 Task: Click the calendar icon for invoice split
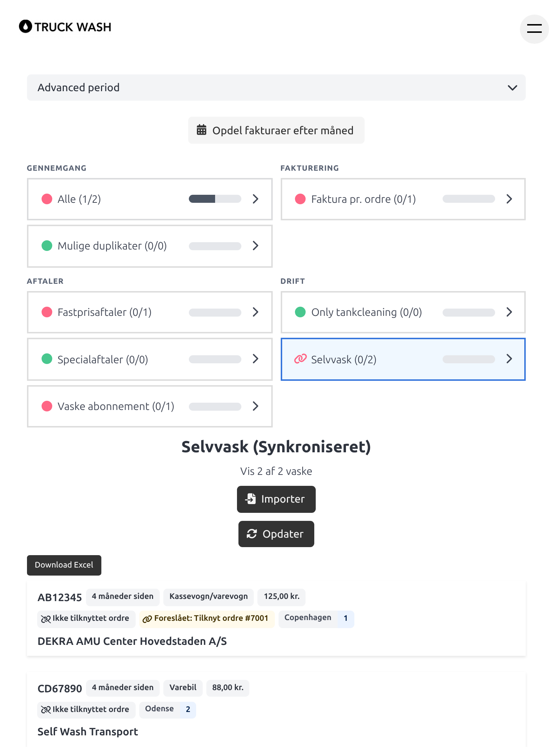coord(202,130)
